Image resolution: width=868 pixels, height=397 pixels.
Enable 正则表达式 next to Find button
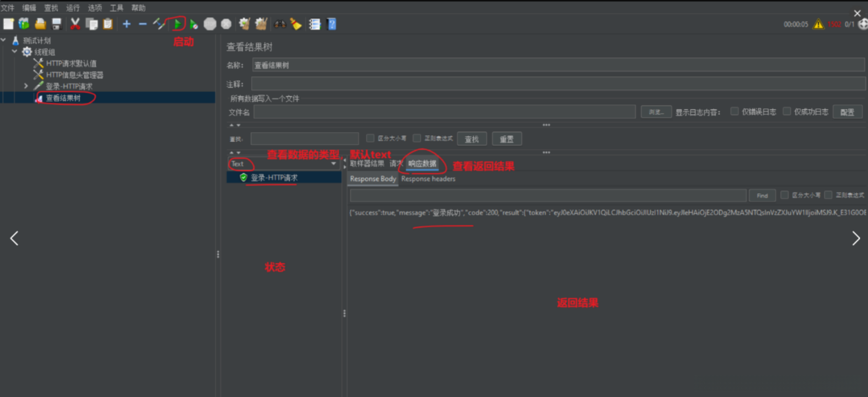click(x=829, y=195)
